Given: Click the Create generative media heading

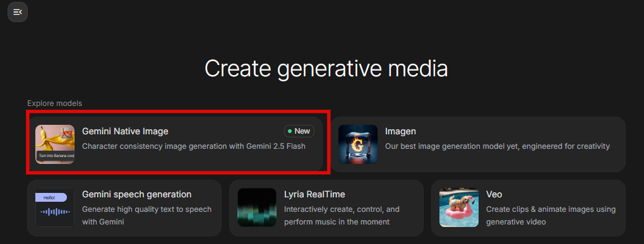Looking at the screenshot, I should point(326,69).
